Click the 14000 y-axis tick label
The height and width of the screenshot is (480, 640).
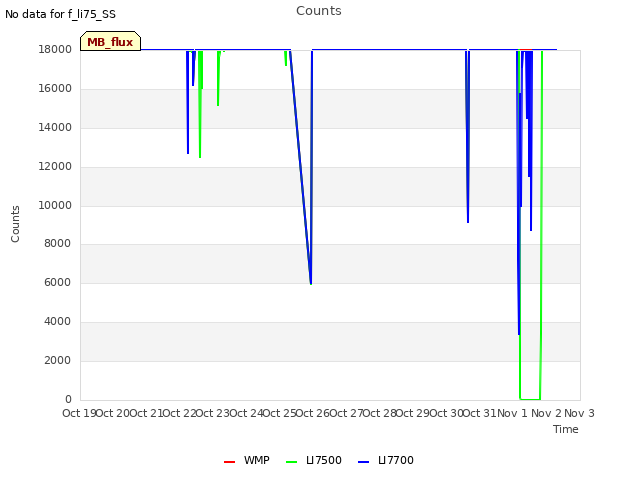tap(55, 127)
